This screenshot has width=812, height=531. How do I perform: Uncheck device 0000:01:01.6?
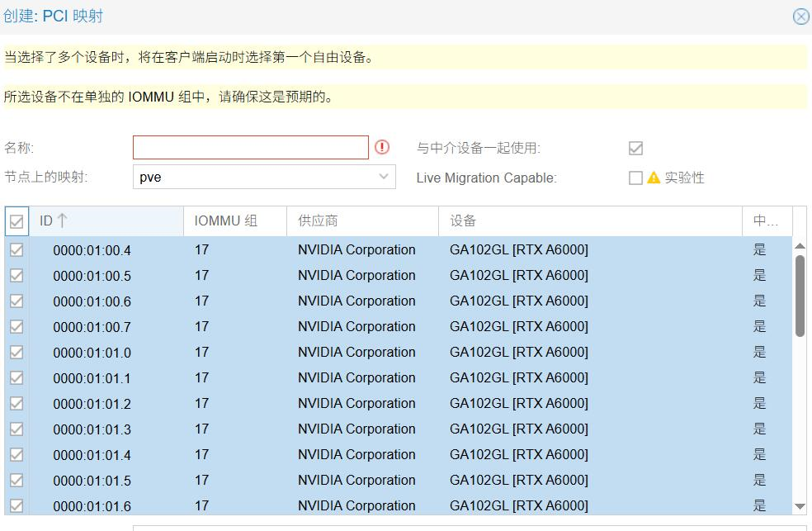[x=17, y=505]
